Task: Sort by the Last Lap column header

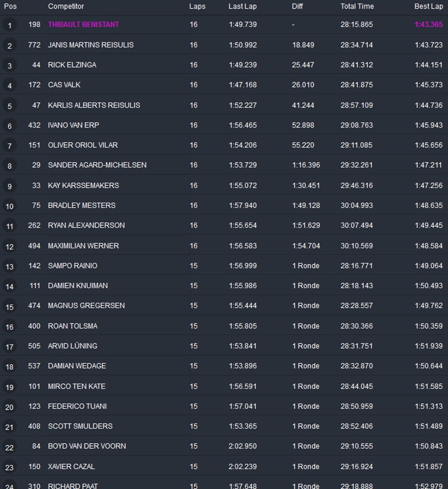Action: pyautogui.click(x=242, y=6)
